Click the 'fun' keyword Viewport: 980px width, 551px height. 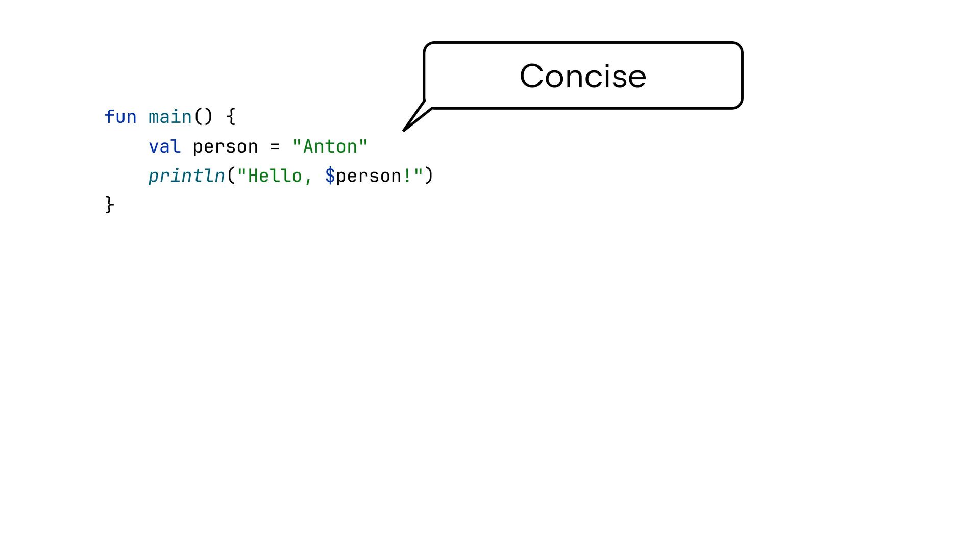(120, 117)
